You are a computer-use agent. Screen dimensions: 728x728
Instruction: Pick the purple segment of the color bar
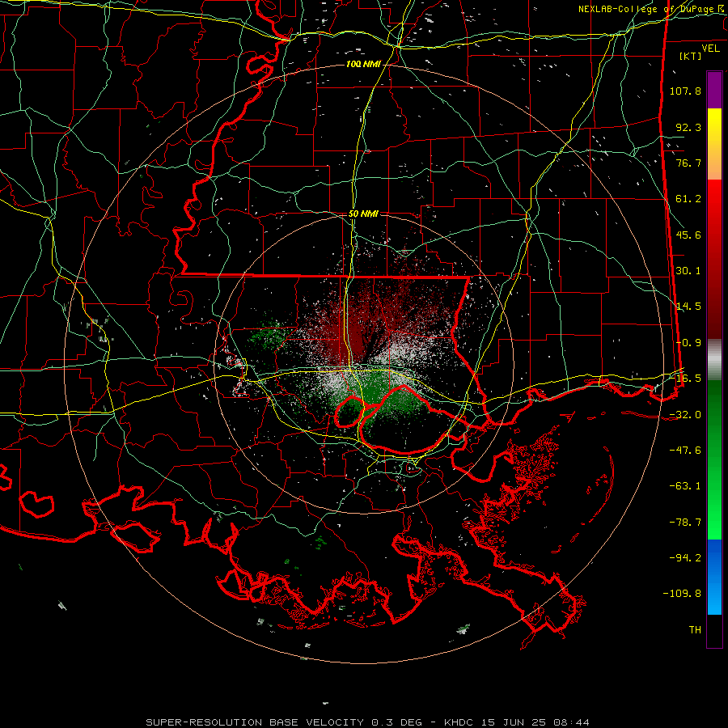714,90
